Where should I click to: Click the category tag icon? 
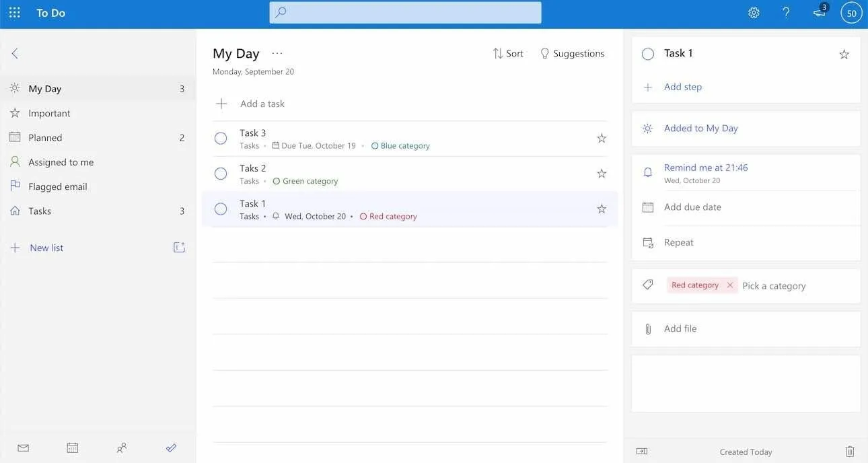click(x=648, y=285)
